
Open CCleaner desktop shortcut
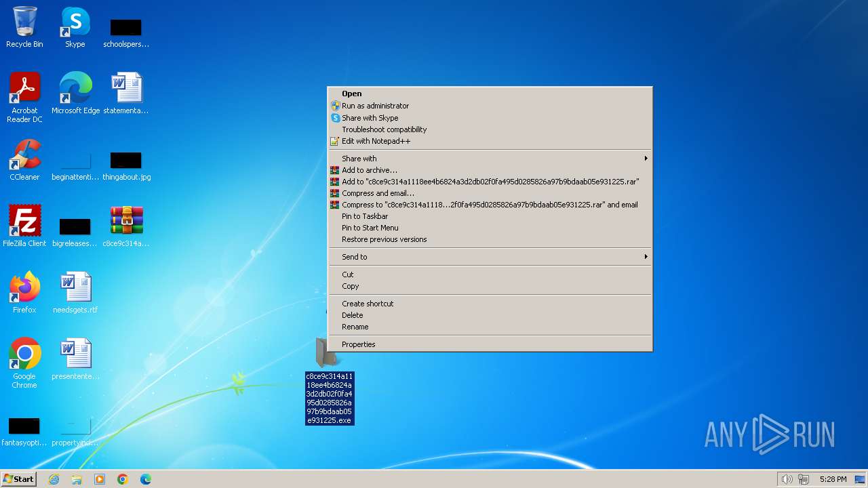24,159
